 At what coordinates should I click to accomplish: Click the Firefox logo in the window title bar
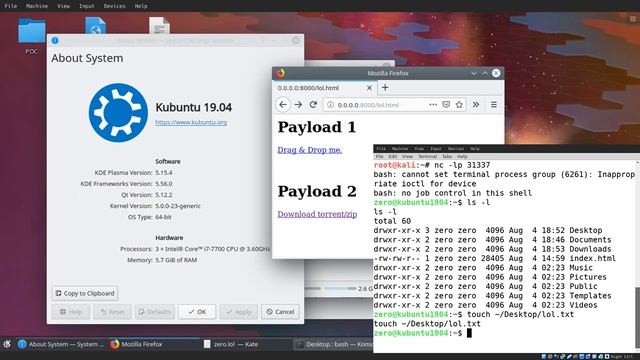[x=280, y=73]
